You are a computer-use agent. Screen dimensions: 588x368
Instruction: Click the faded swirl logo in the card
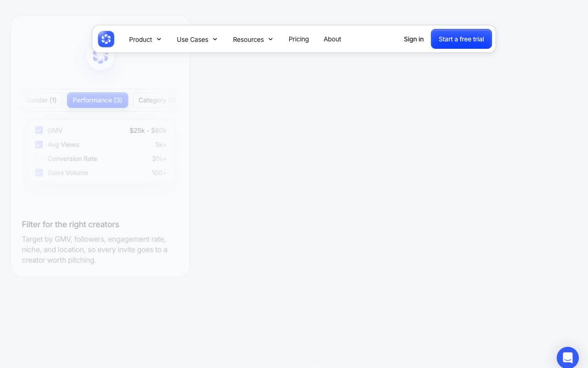[x=100, y=56]
